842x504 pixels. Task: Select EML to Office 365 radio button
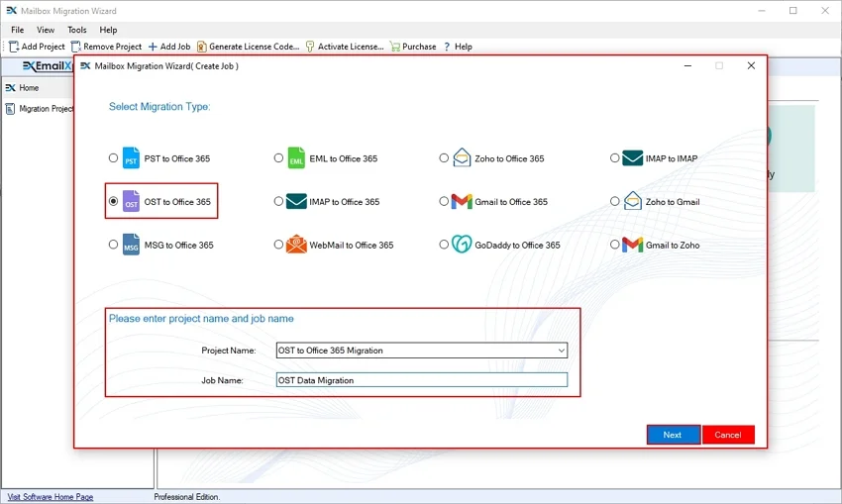click(x=278, y=157)
